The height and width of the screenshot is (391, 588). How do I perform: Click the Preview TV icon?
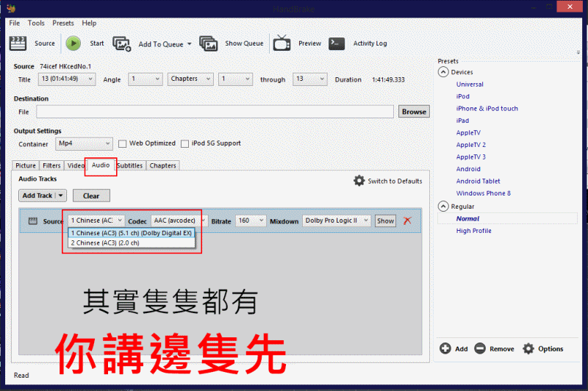point(282,43)
